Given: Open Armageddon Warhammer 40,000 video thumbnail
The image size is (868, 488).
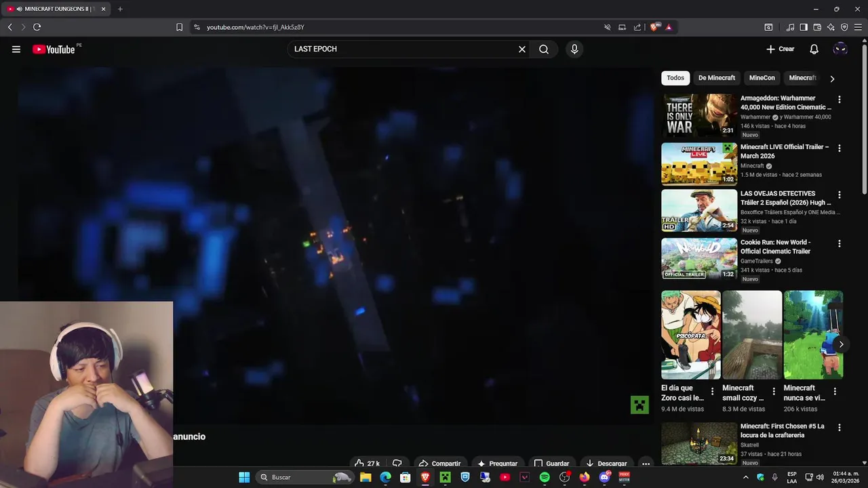Looking at the screenshot, I should (699, 115).
